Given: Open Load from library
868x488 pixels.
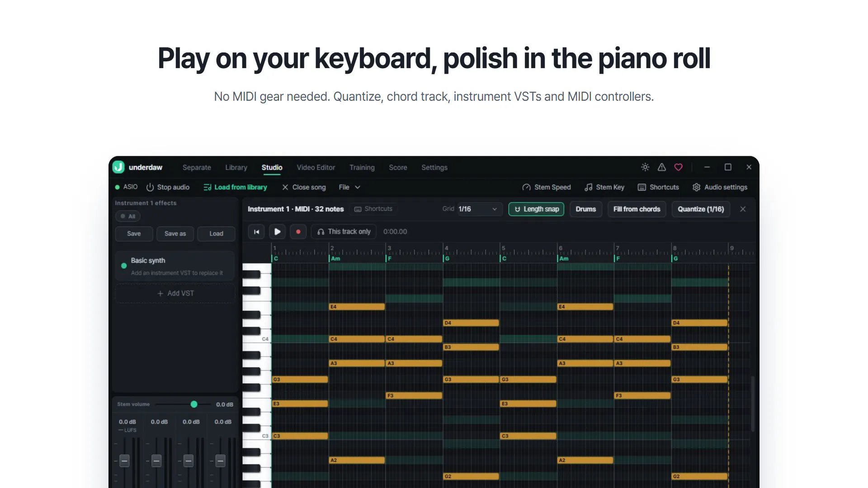Looking at the screenshot, I should 235,187.
